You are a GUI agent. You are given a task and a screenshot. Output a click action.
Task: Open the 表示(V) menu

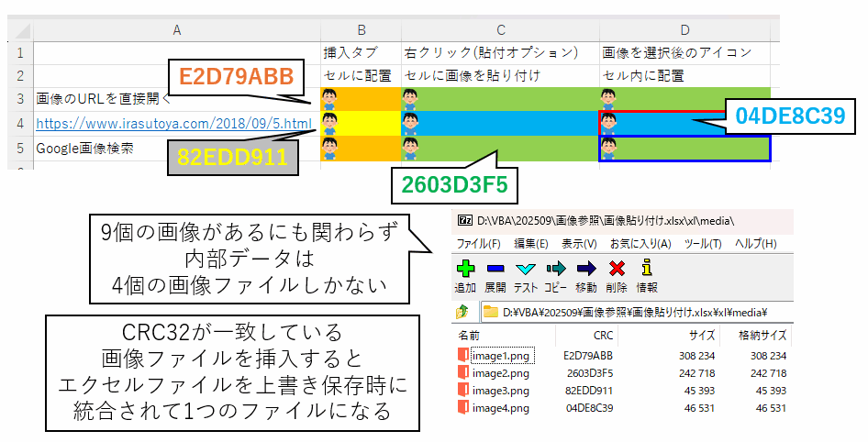(579, 243)
